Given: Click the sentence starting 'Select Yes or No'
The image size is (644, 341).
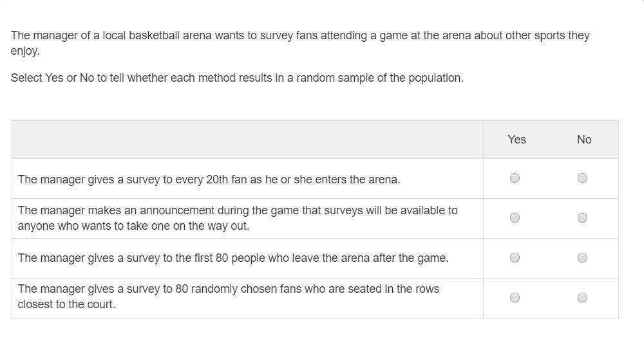Looking at the screenshot, I should point(237,78).
